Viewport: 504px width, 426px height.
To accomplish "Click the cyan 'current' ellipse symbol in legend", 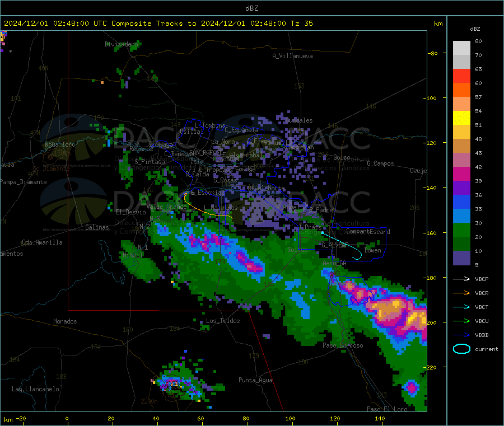I will (x=461, y=349).
